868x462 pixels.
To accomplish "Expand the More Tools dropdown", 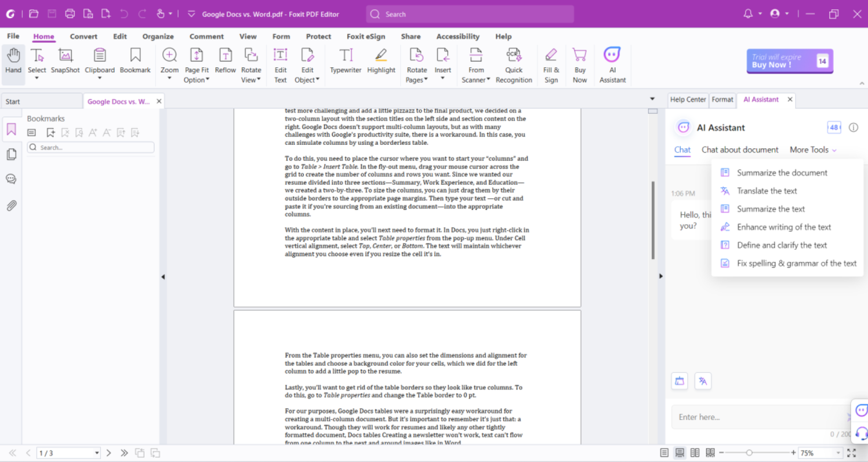I will pyautogui.click(x=812, y=150).
